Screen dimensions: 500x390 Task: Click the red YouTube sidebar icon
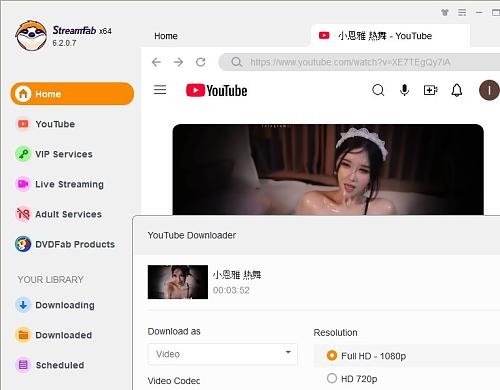[x=23, y=124]
